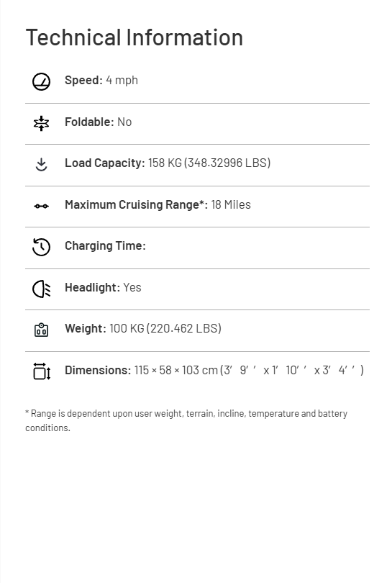
Task: Click the dimensions box icon
Action: (42, 371)
